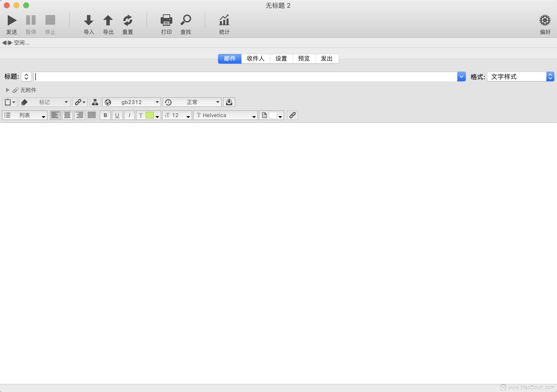Viewport: 557px width, 392px height.
Task: Expand the 无附件 attachments disclosure triangle
Action: pos(8,90)
